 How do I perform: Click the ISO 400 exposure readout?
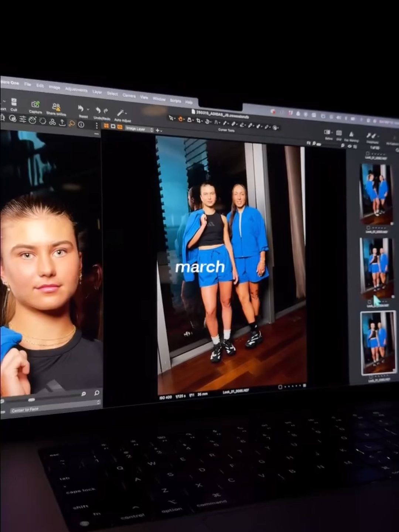coord(166,397)
